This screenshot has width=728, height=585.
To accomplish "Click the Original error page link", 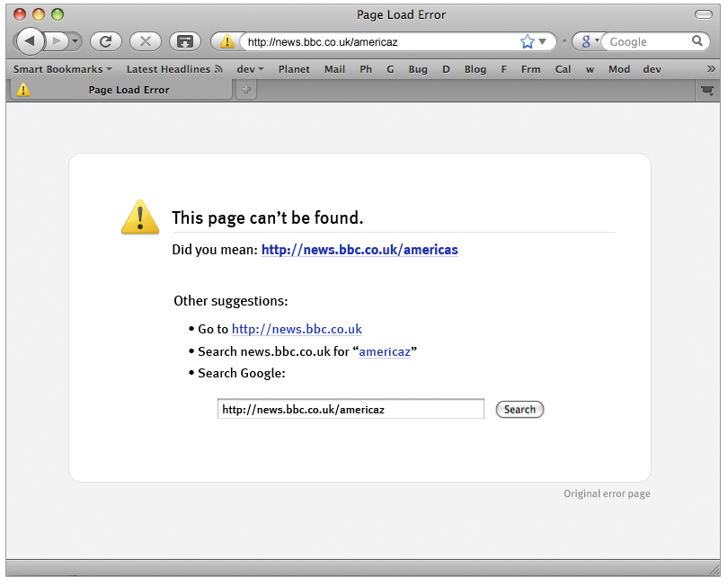I will tap(607, 493).
